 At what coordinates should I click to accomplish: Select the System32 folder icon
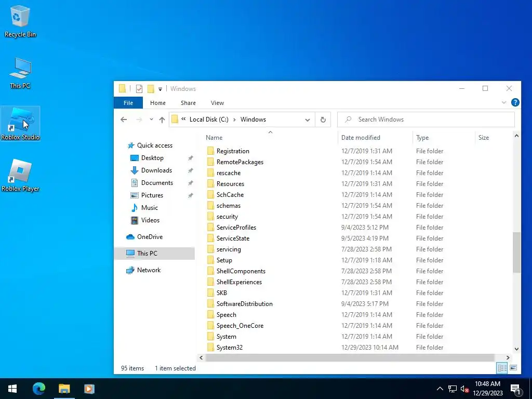(x=211, y=348)
